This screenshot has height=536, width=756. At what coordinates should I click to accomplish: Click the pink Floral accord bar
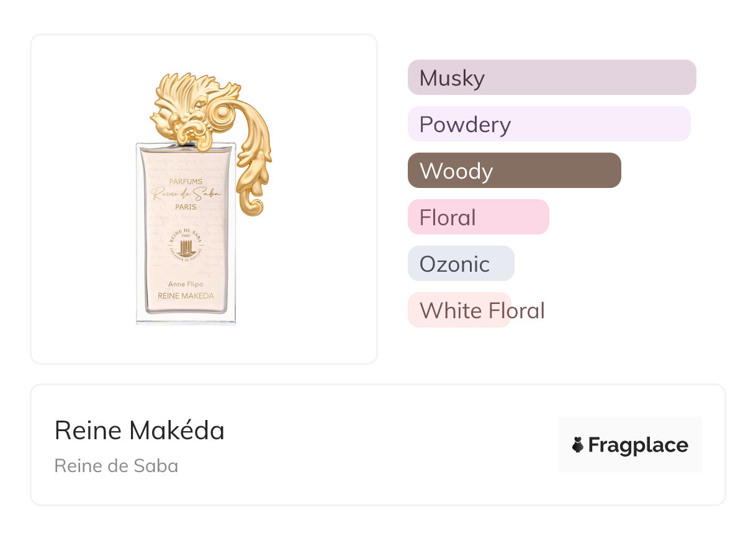478,217
